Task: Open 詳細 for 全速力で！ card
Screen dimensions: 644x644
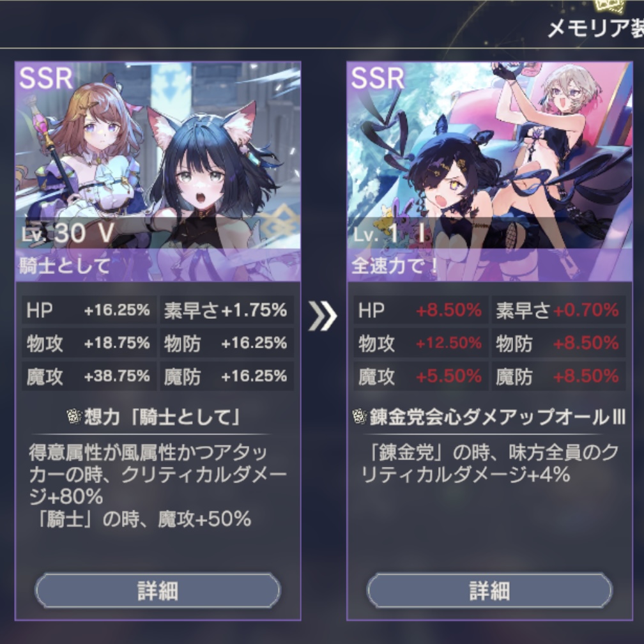Action: pyautogui.click(x=489, y=590)
